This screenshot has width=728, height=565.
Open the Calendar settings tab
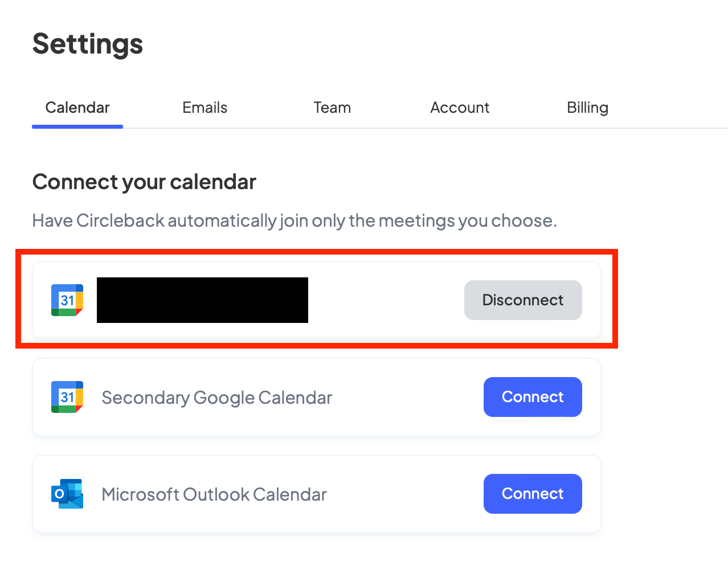point(77,108)
